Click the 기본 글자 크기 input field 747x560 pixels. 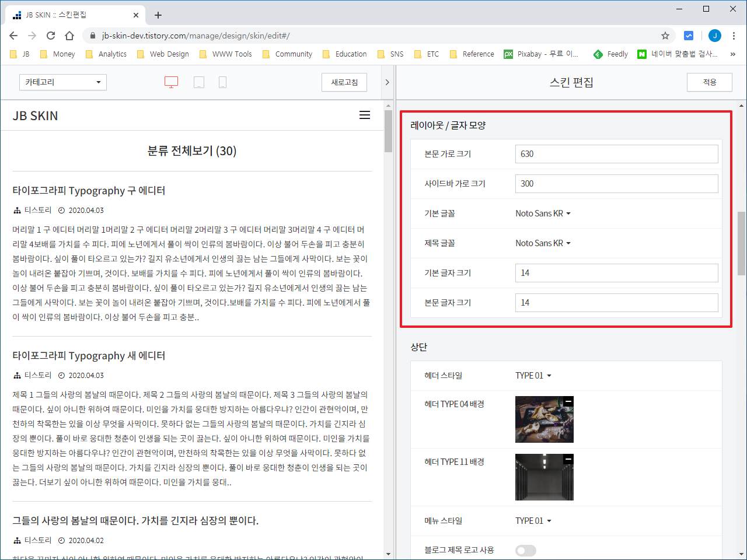617,273
